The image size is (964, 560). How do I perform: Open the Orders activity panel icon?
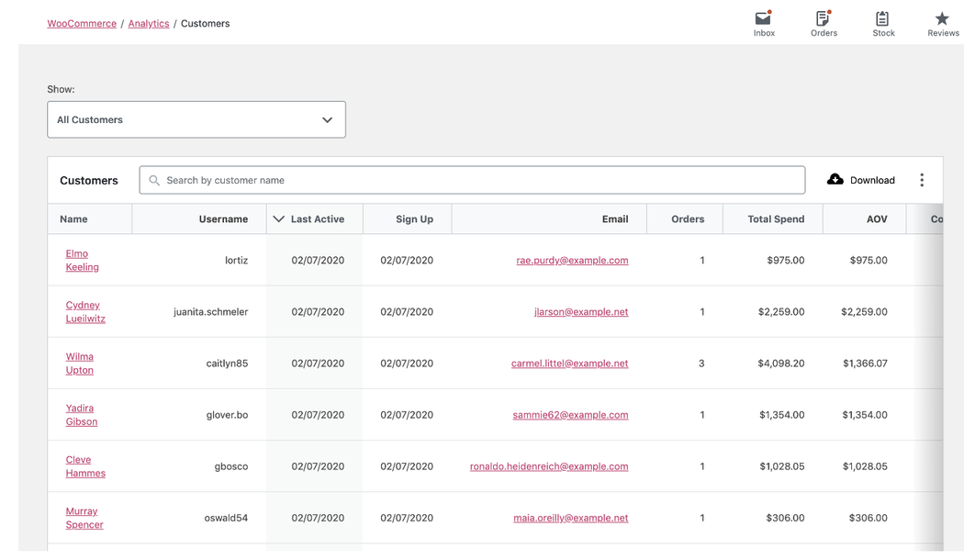pos(823,19)
